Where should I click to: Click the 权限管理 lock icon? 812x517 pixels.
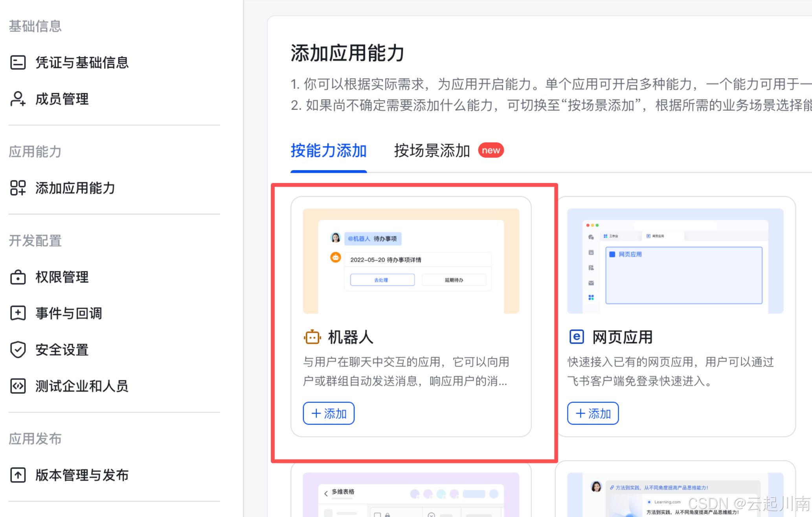coord(18,277)
